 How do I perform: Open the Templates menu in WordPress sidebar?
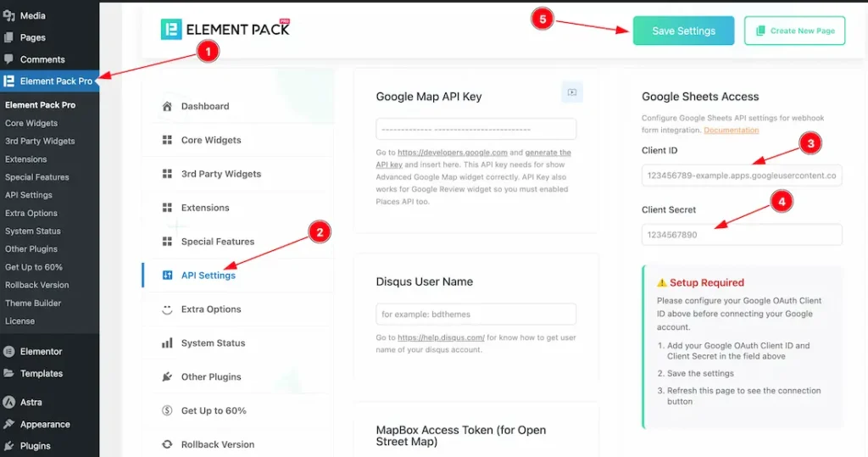(42, 373)
